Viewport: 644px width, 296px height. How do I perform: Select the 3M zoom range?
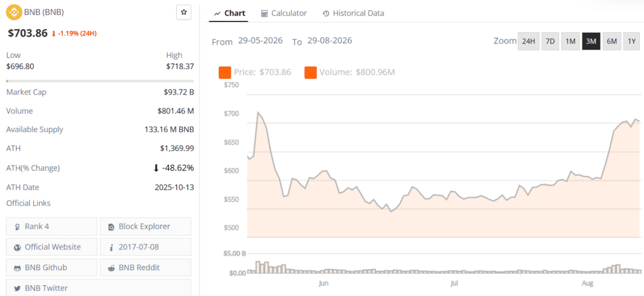coord(591,41)
